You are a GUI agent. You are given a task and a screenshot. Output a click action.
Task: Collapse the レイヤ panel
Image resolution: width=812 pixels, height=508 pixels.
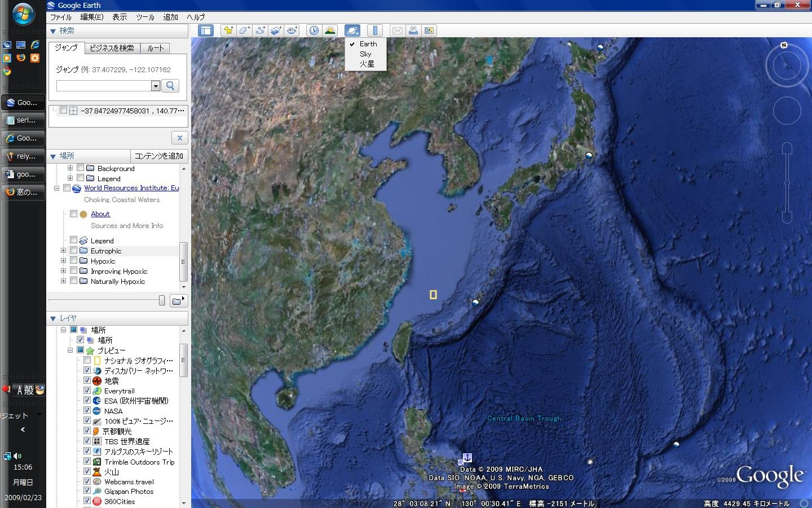click(53, 318)
